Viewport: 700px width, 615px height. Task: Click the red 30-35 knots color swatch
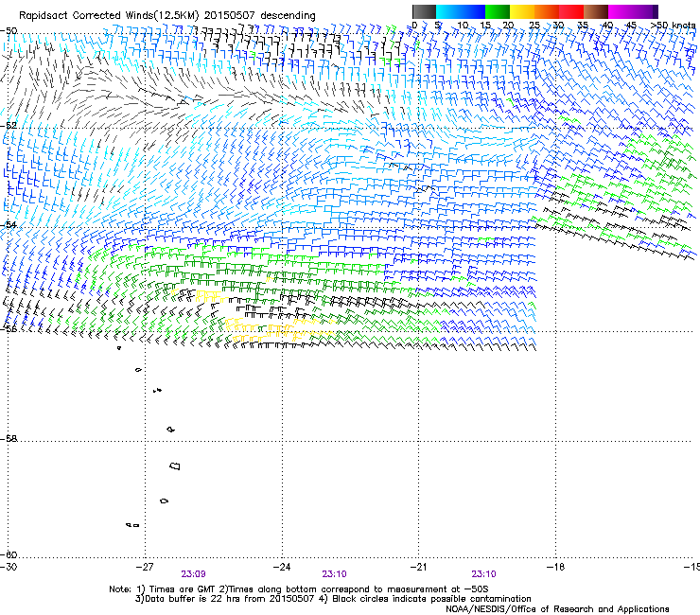coord(571,11)
